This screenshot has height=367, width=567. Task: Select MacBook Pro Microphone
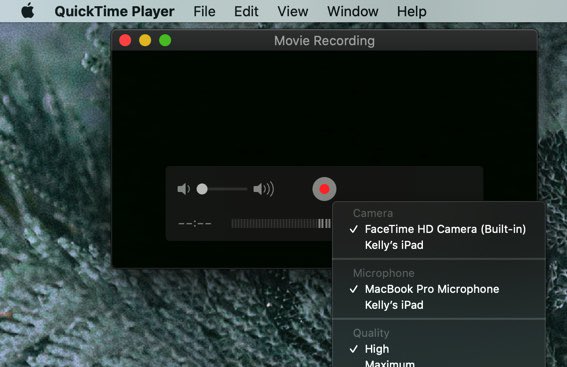point(439,289)
